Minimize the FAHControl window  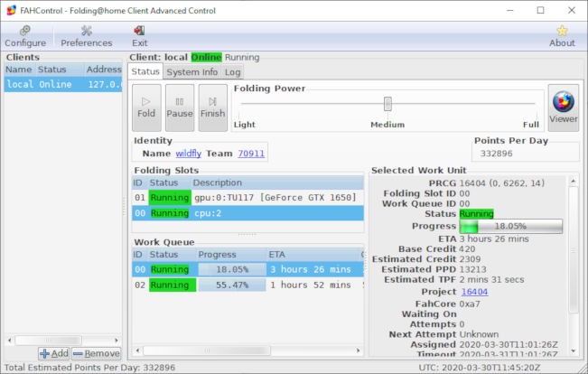(x=509, y=11)
